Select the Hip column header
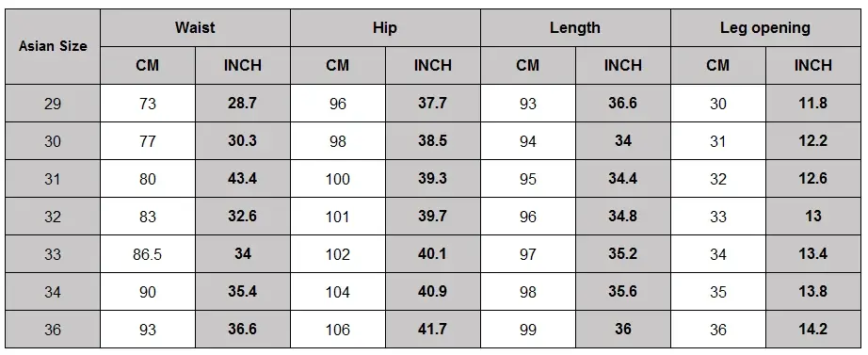Screen dimensions: 868x355 [385, 27]
